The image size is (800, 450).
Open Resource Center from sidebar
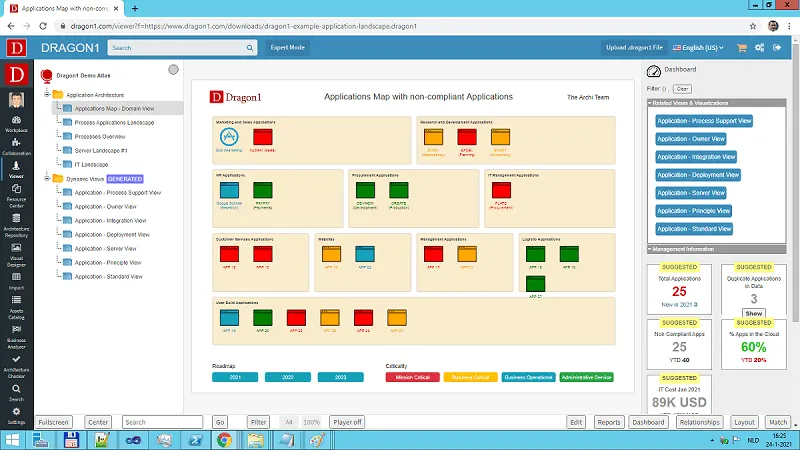[16, 195]
